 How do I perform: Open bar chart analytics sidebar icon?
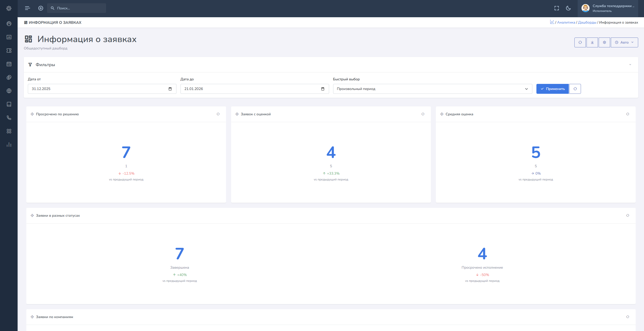(9, 144)
